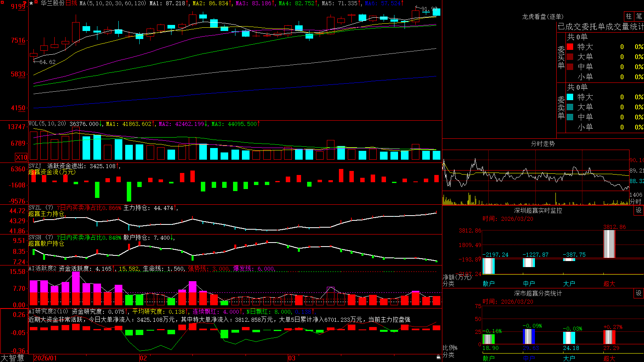Click the X10 volume scale box
Screen dimensions: 644x362
coord(21,157)
